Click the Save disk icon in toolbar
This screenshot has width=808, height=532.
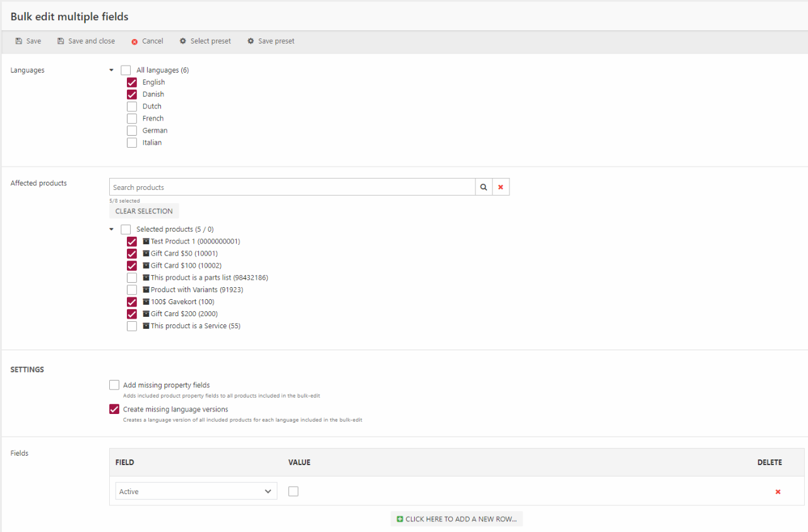(x=19, y=41)
